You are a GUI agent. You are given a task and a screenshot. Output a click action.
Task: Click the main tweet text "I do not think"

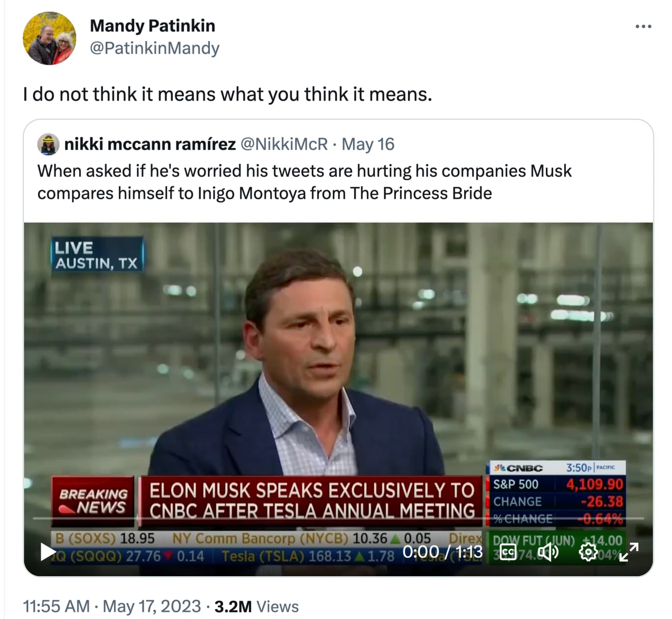(x=228, y=94)
